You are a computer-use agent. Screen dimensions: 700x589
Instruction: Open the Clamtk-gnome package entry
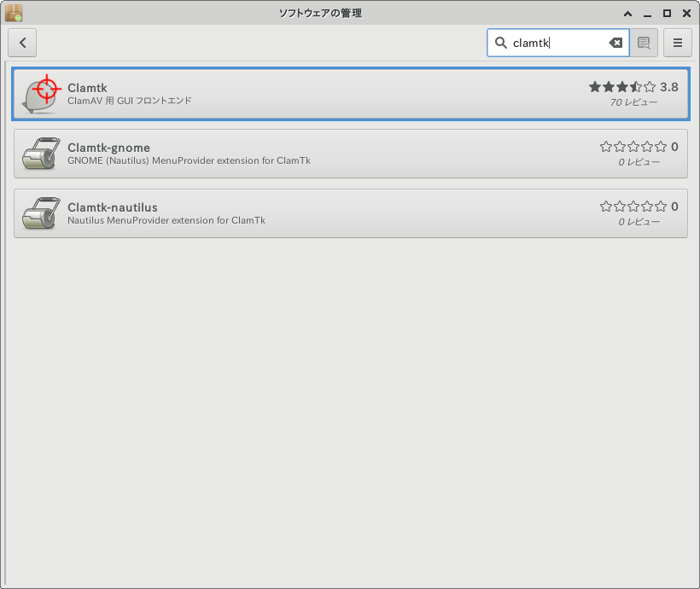coord(351,154)
